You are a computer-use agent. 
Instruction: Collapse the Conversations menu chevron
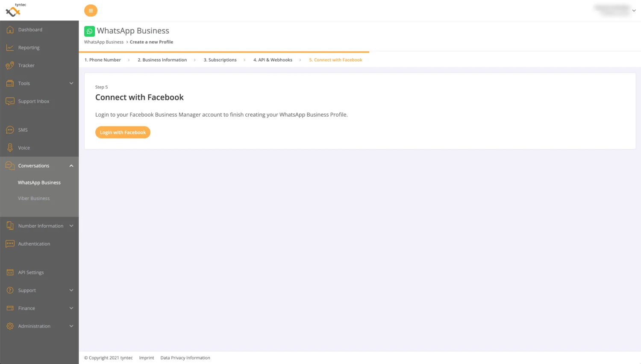(71, 166)
